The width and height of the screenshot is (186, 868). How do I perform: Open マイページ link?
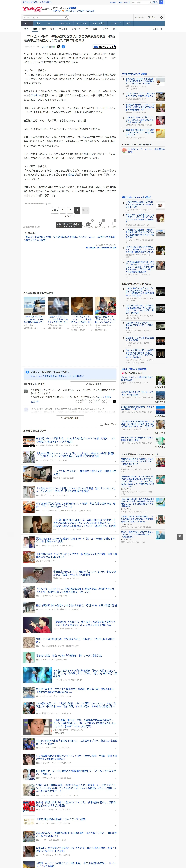[139, 17]
